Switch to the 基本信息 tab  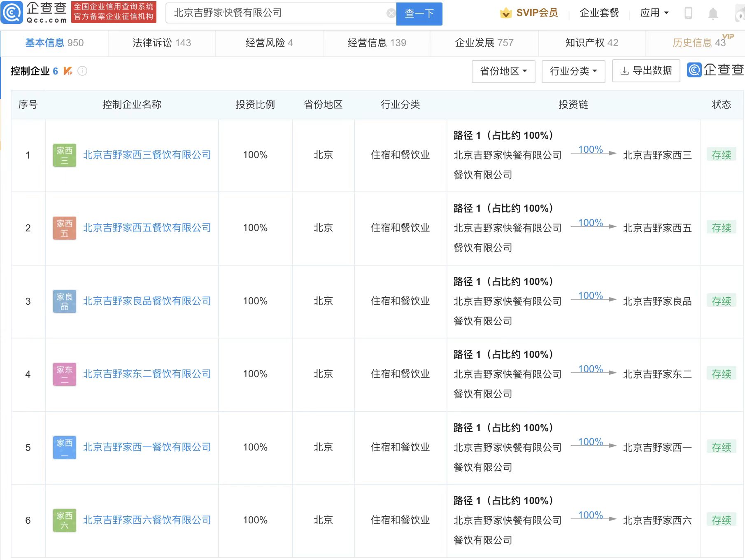click(x=54, y=43)
